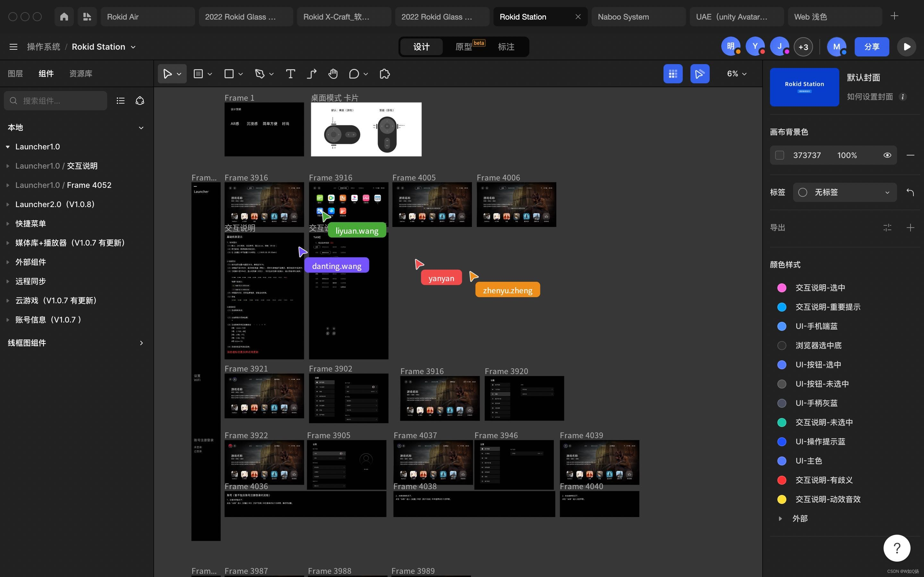Click the blue 分享 button
Image resolution: width=924 pixels, height=577 pixels.
pyautogui.click(x=872, y=47)
